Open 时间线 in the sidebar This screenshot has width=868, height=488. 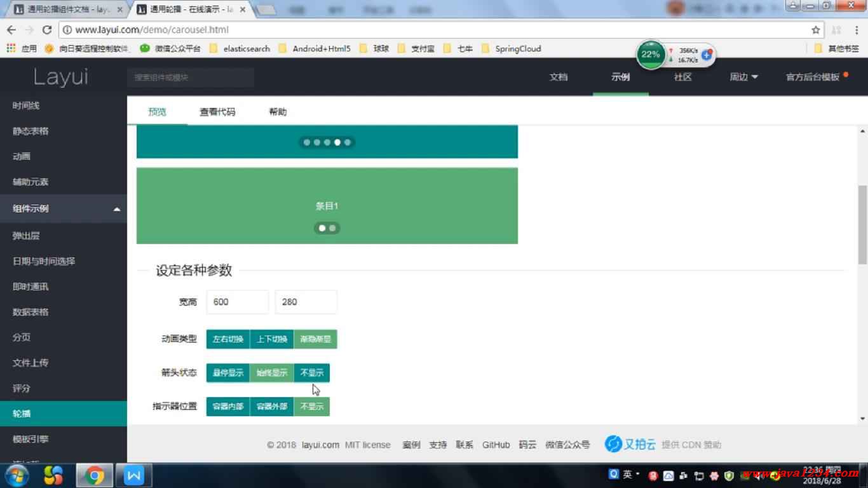point(64,105)
